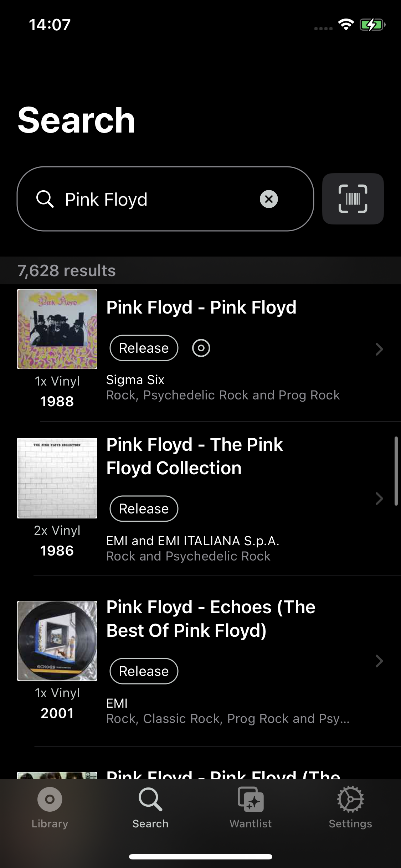Open Echoes (The Best Of Pink Floyd) title
This screenshot has width=401, height=868.
point(211,619)
